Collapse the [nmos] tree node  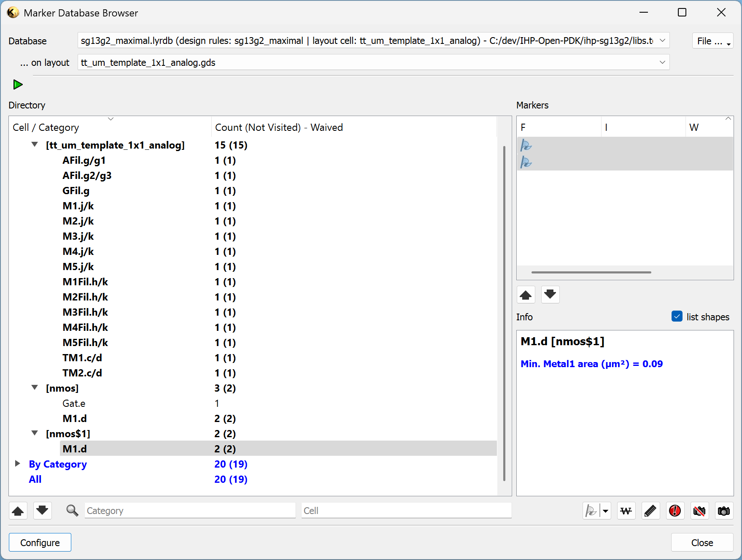pos(35,388)
